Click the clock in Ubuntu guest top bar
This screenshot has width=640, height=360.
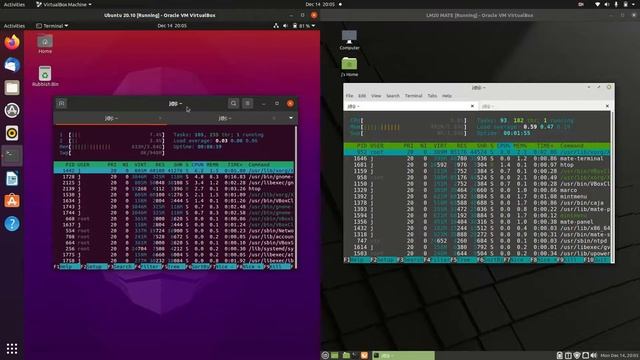[172, 26]
